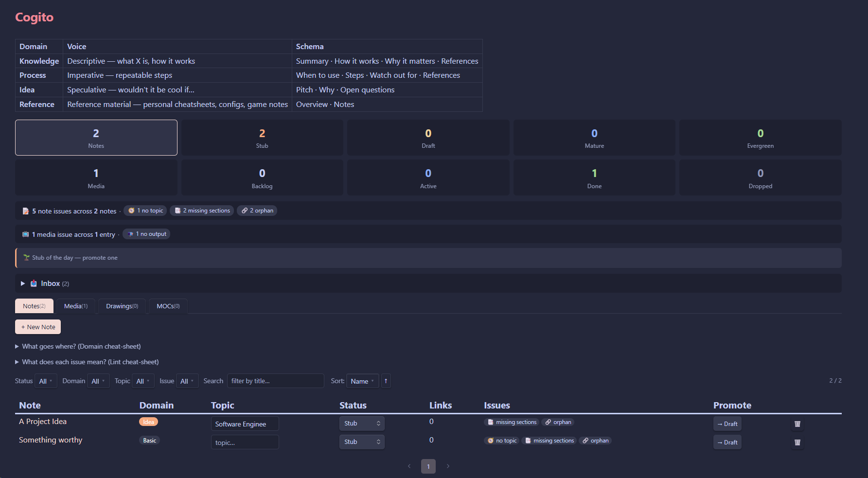The height and width of the screenshot is (478, 868).
Task: Click the Idea domain badge
Action: [148, 422]
